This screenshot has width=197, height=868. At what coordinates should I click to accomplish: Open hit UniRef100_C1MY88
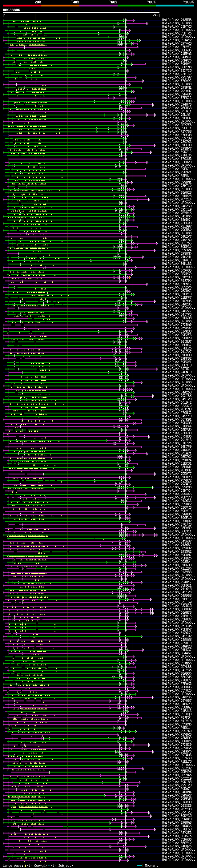176,277
